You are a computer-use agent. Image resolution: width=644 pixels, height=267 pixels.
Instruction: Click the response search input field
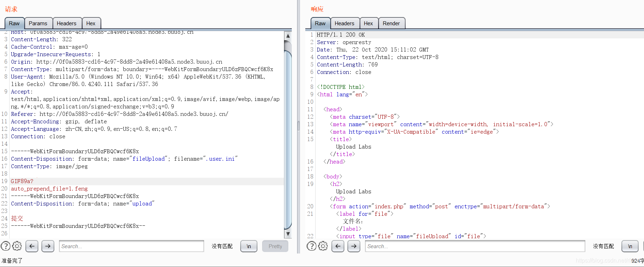point(475,246)
